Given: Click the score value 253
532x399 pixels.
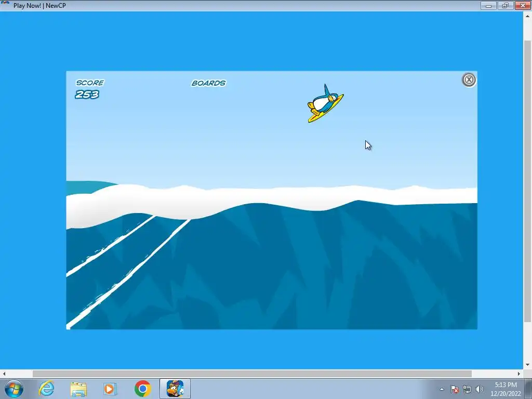Looking at the screenshot, I should (x=87, y=95).
